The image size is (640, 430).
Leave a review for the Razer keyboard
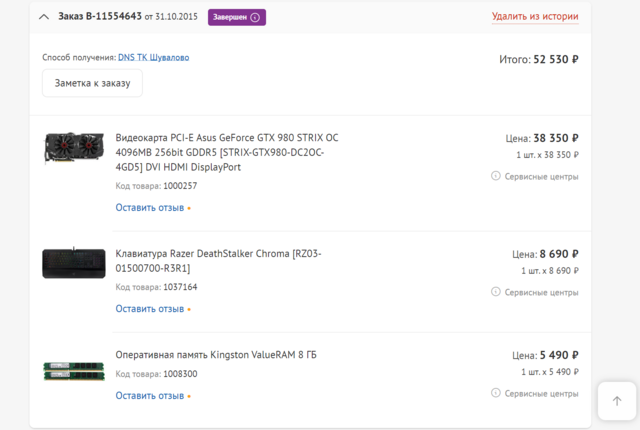149,309
